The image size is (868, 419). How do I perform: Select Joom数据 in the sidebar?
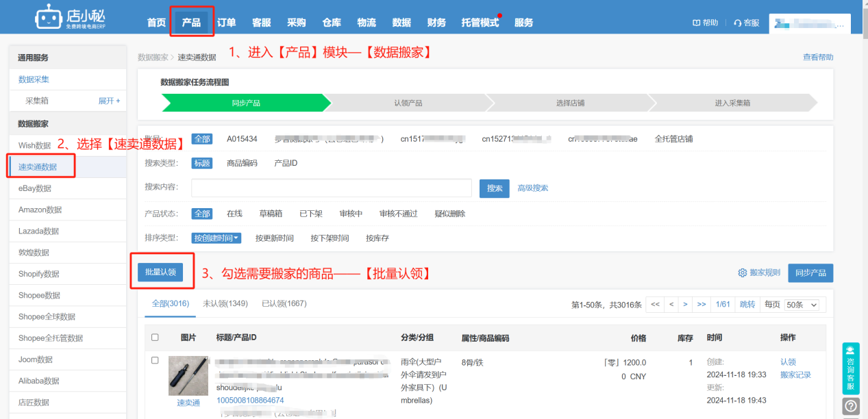click(x=36, y=359)
